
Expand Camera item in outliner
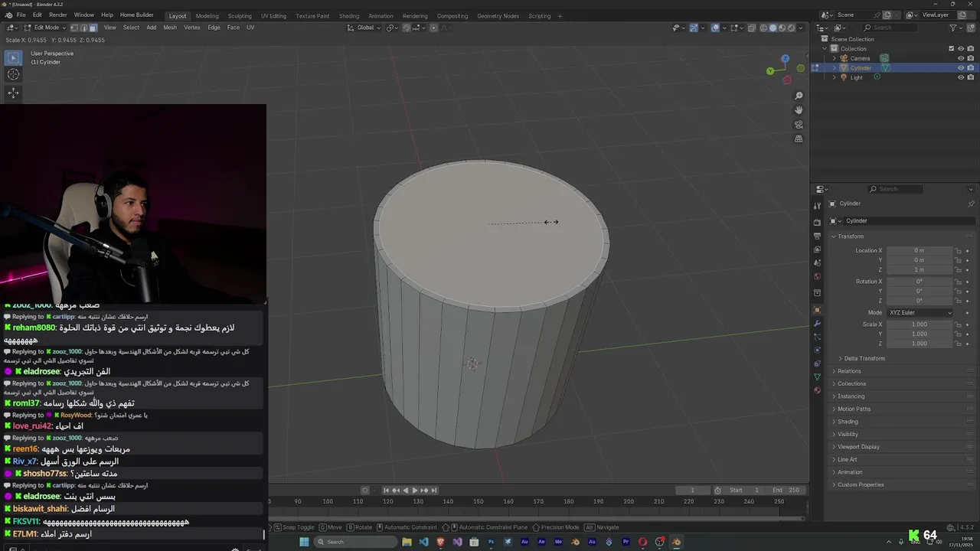point(834,58)
